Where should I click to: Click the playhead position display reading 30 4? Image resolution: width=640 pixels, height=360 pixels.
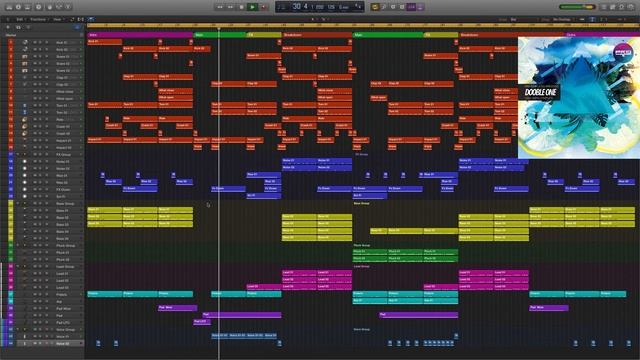coord(301,6)
